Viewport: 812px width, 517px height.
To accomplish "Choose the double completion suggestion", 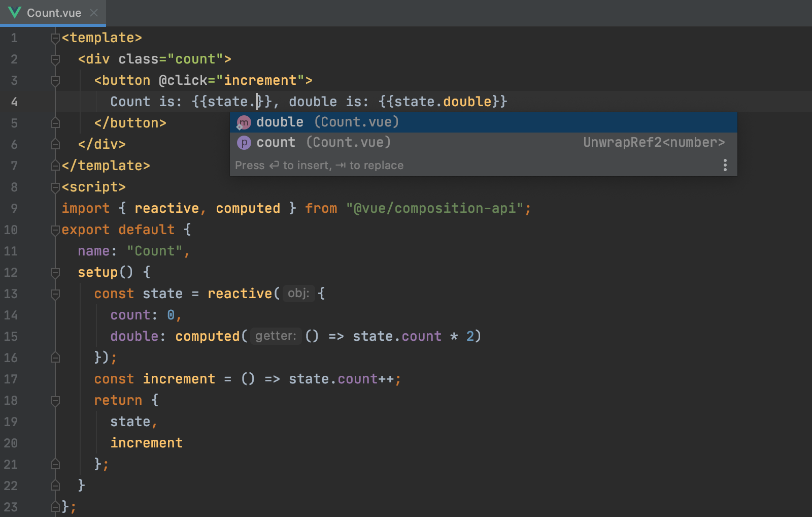I will (x=483, y=122).
